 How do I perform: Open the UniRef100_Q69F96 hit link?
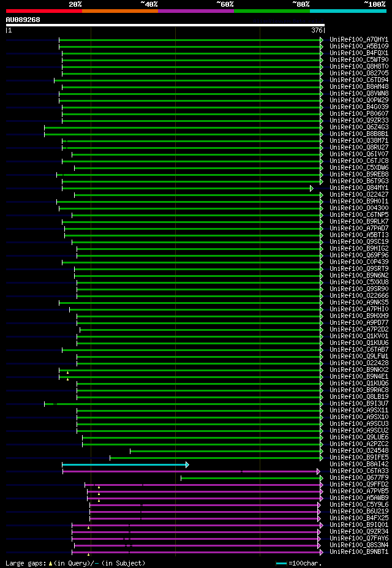click(359, 256)
